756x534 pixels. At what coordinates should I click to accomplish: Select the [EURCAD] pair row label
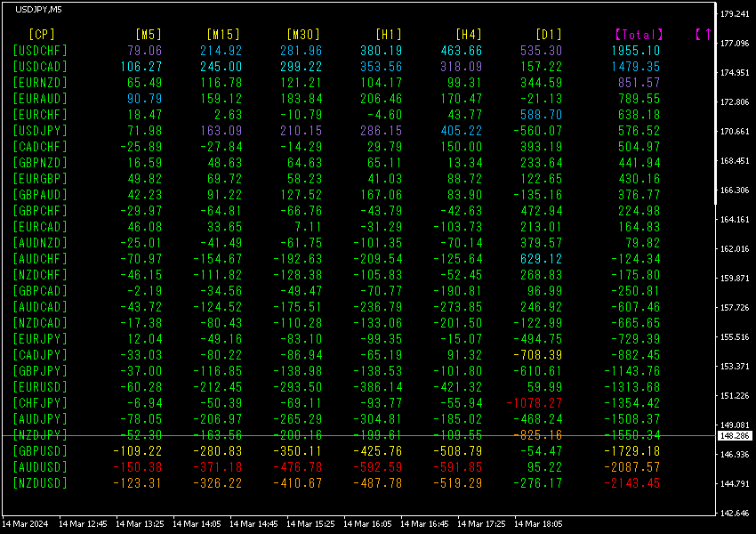[40, 227]
